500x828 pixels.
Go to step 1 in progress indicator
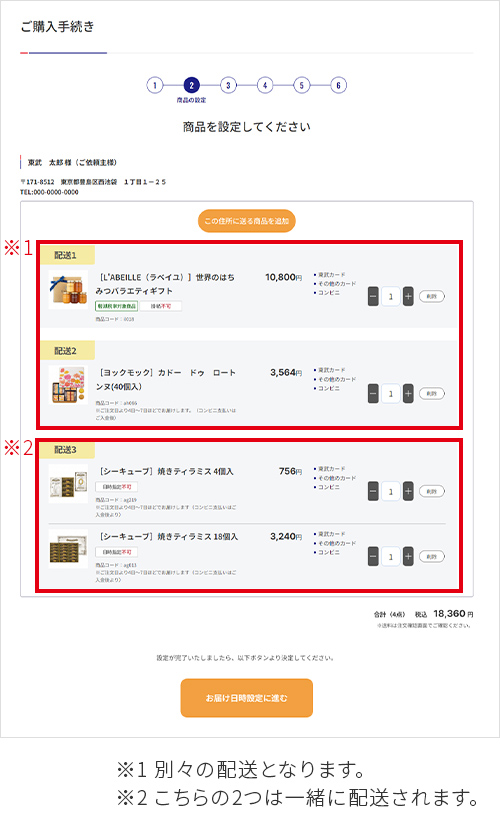tap(155, 85)
